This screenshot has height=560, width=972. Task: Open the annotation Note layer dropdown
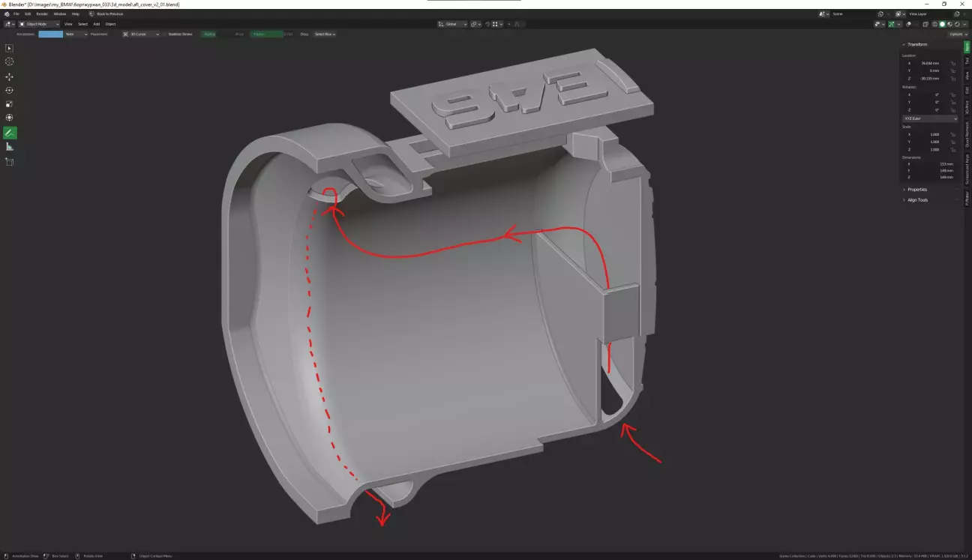pos(76,34)
